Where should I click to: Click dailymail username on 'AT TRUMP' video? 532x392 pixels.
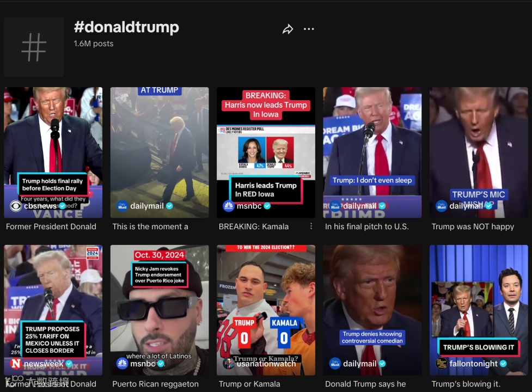coord(147,206)
